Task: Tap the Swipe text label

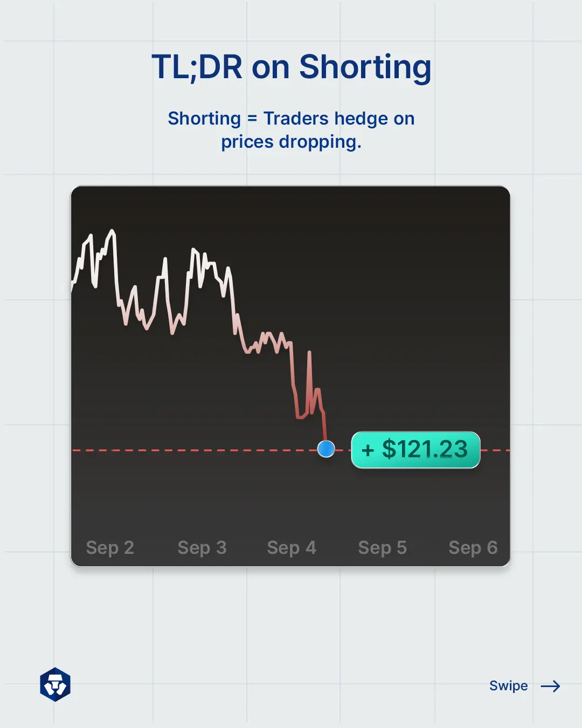Action: pyautogui.click(x=509, y=686)
